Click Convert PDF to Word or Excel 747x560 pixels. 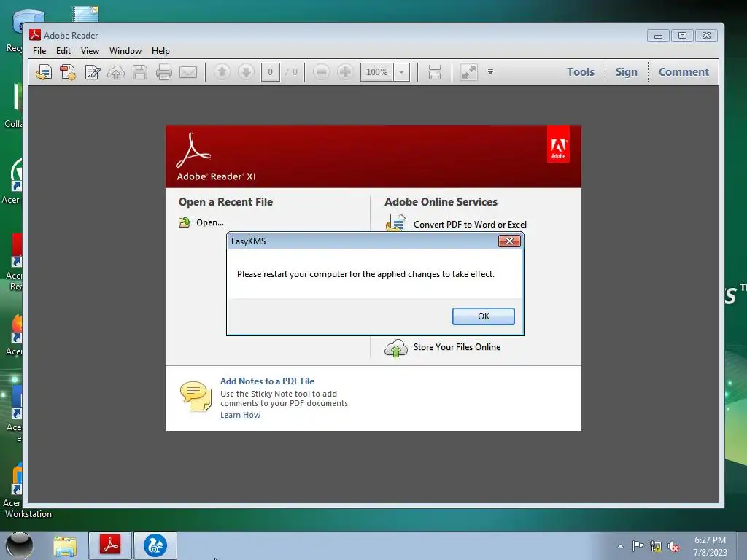click(470, 225)
